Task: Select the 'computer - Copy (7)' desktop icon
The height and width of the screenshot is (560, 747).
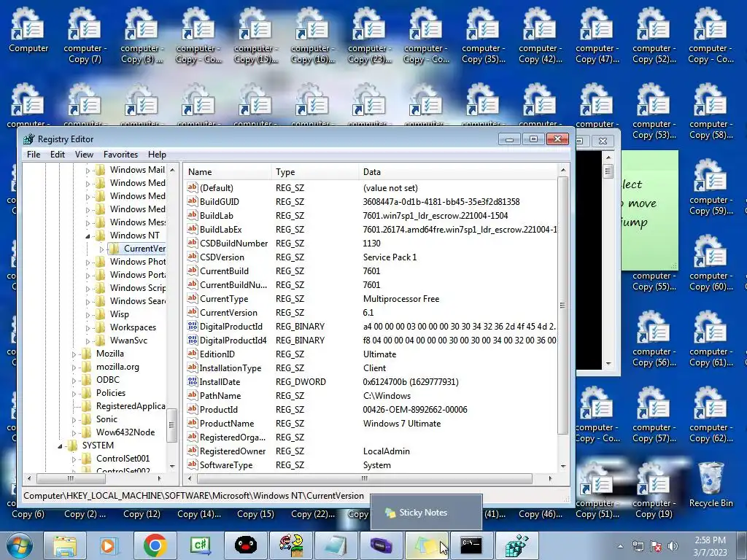Action: (85, 36)
